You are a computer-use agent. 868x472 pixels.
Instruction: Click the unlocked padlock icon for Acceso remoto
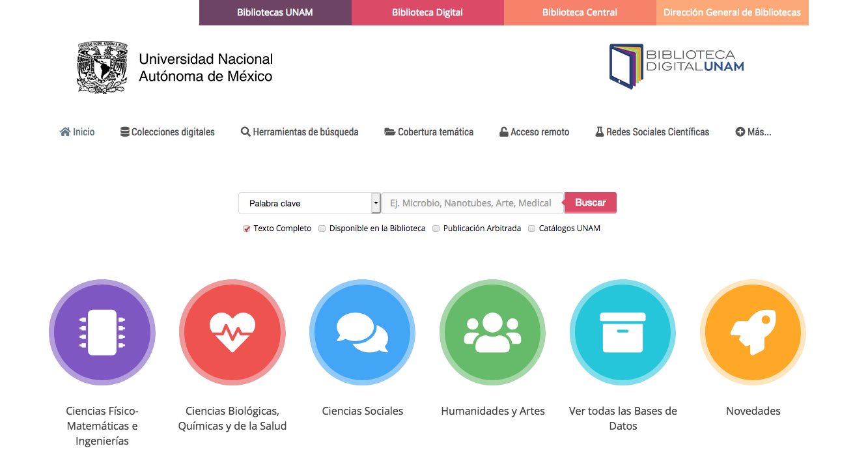[x=504, y=132]
